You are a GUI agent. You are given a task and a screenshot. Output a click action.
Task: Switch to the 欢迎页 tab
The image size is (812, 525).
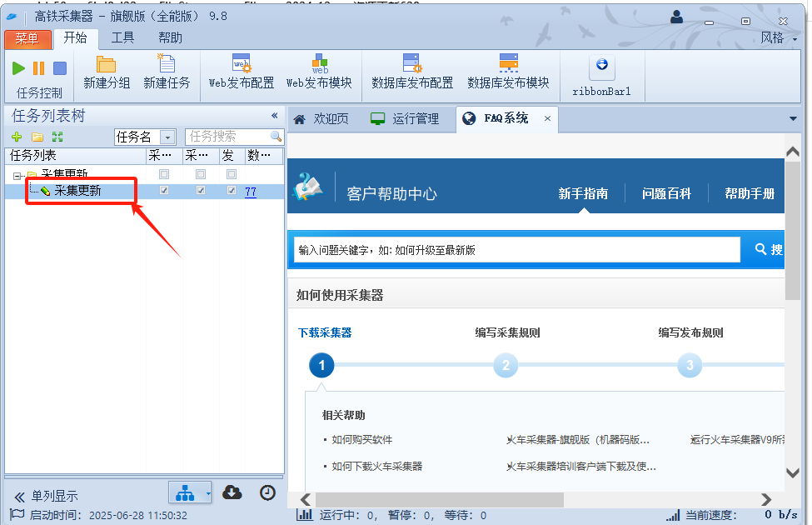coord(321,119)
